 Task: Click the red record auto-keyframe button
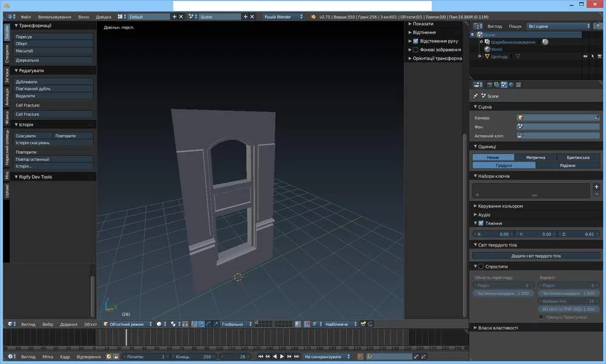[x=360, y=357]
